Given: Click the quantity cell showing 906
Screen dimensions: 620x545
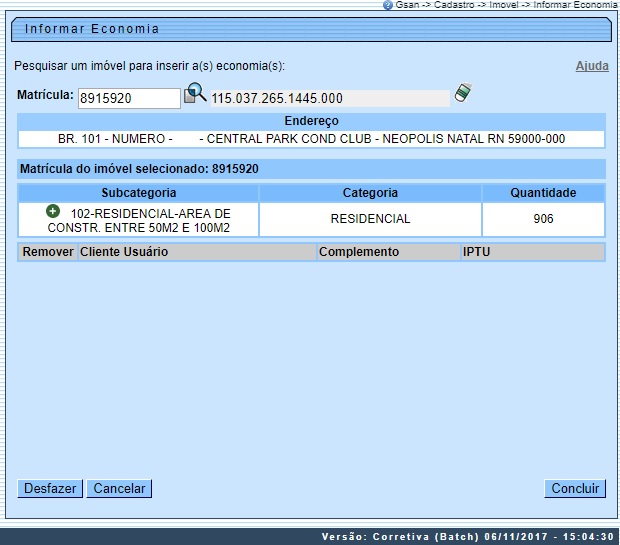Looking at the screenshot, I should pyautogui.click(x=543, y=219).
